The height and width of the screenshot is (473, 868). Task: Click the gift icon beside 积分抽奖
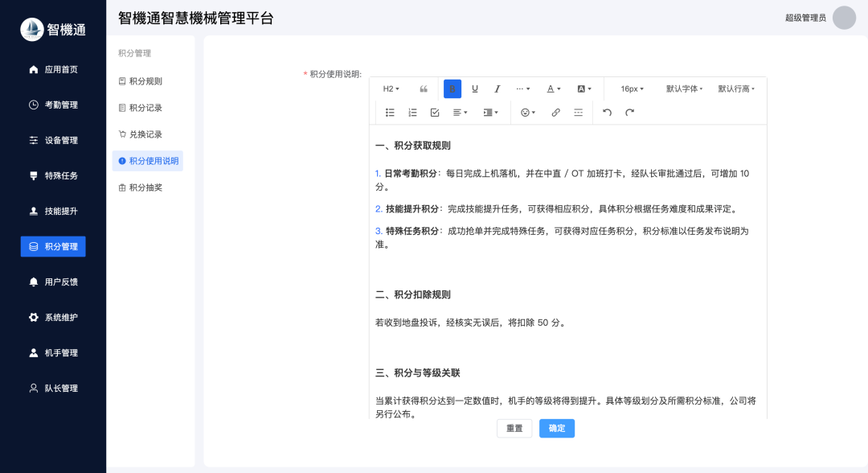click(x=122, y=187)
